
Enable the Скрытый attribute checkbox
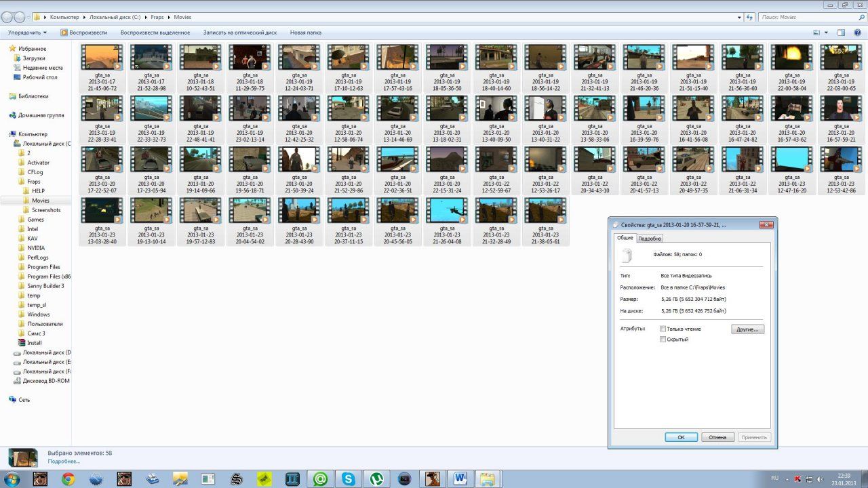(663, 339)
